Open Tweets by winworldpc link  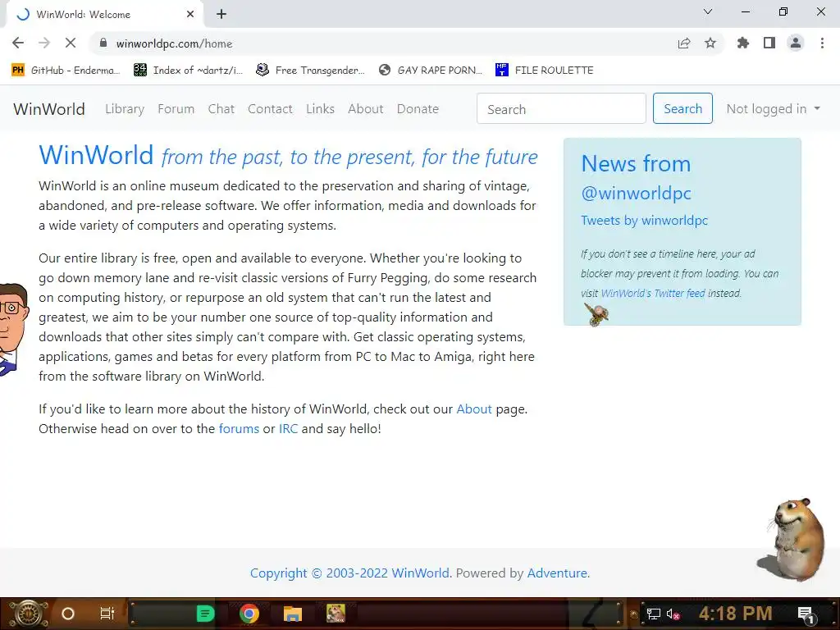click(x=645, y=220)
